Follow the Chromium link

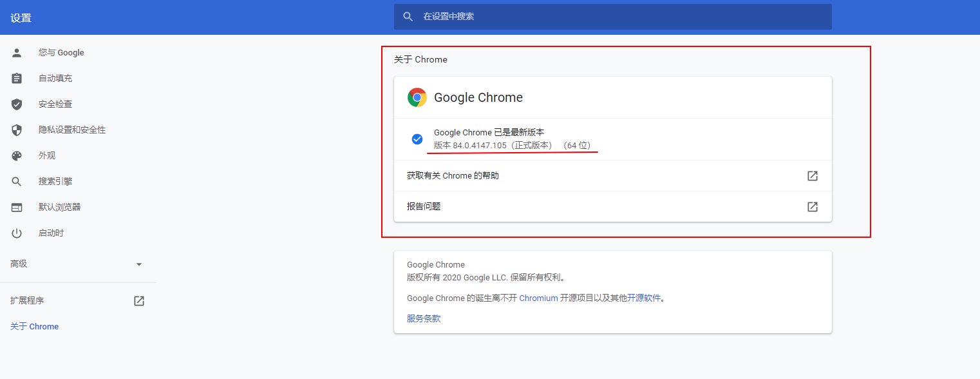(538, 298)
